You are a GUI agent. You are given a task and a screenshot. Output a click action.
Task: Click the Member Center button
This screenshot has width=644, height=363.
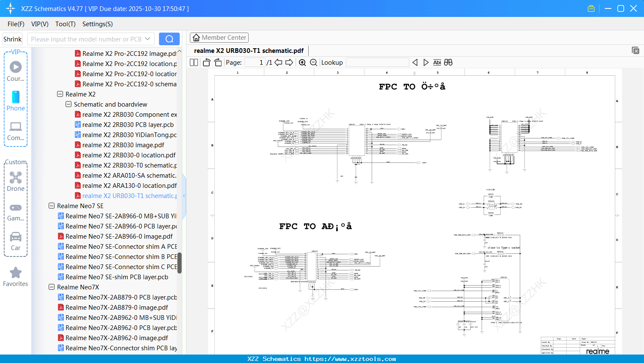coord(219,38)
